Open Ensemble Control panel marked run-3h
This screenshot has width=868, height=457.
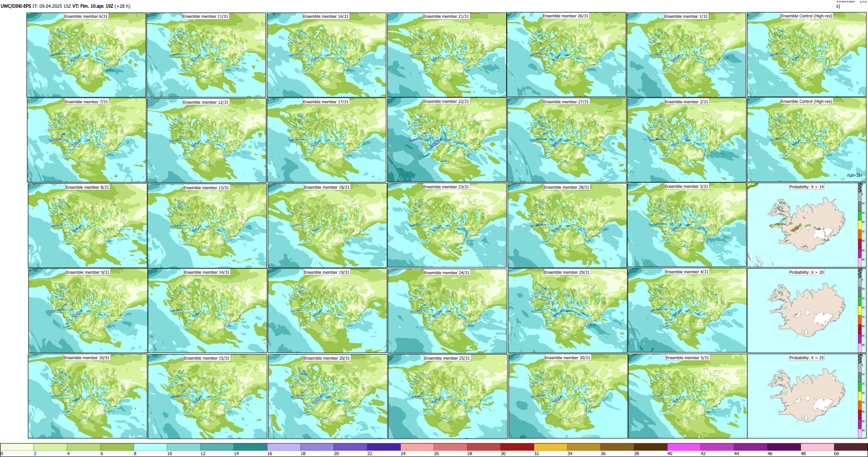[x=807, y=140]
